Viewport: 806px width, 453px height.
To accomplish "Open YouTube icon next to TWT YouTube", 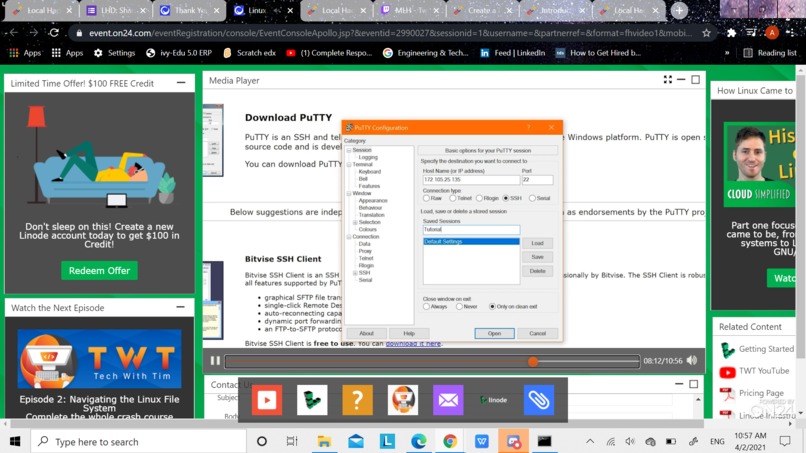I will click(x=727, y=371).
